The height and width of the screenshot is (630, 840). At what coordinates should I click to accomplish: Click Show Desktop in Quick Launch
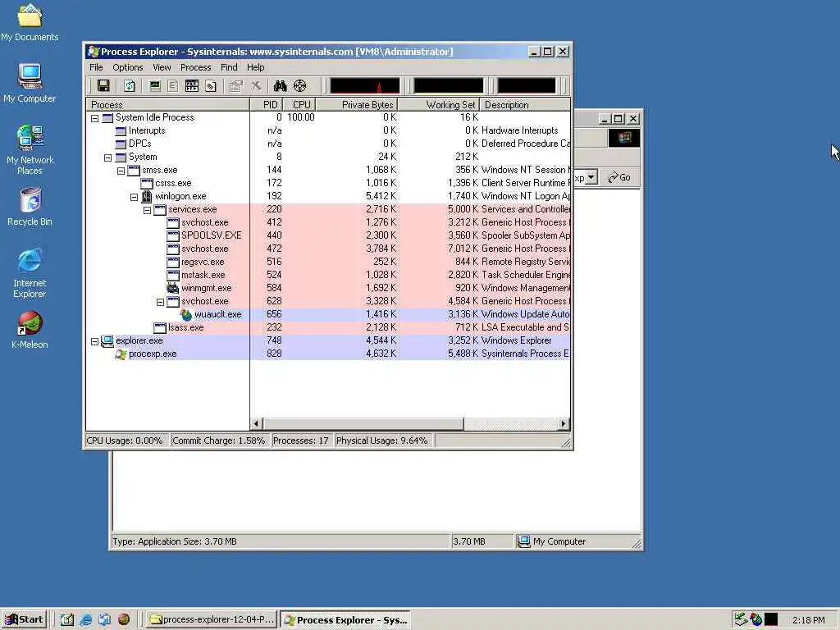click(67, 619)
